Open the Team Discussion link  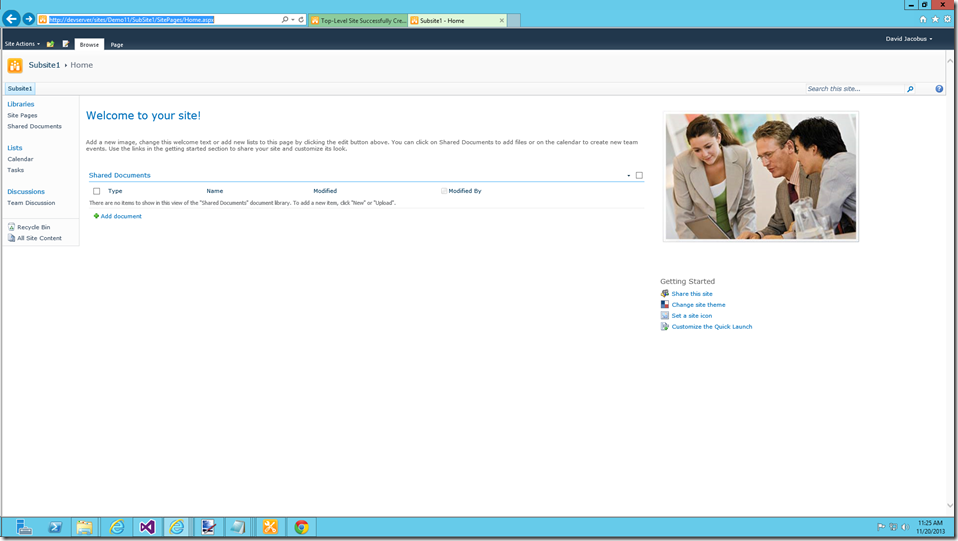click(31, 202)
